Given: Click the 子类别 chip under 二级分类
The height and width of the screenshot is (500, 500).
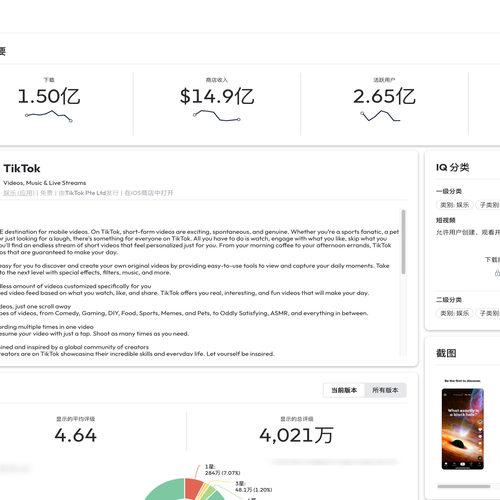Looking at the screenshot, I should pyautogui.click(x=488, y=313).
